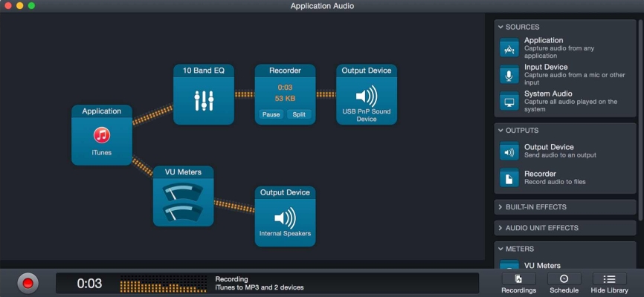
Task: Open the Recordings icon in bottom bar
Action: tap(519, 279)
